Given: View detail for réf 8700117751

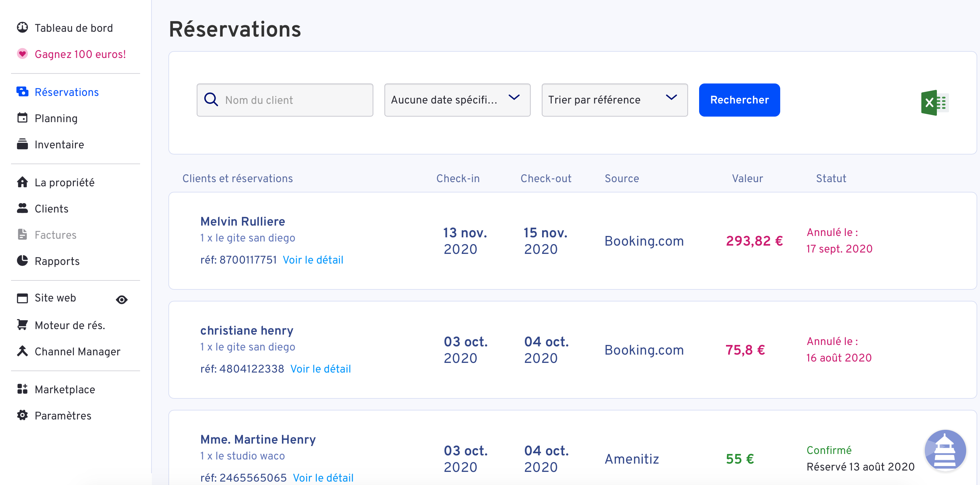Looking at the screenshot, I should coord(313,260).
